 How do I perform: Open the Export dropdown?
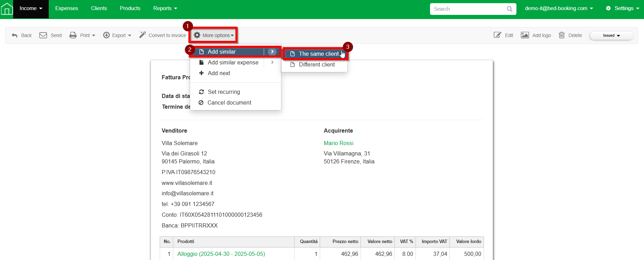point(117,35)
